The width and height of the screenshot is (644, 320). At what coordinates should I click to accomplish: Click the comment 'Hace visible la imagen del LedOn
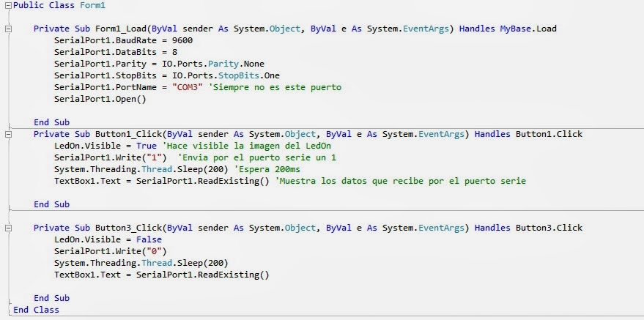pyautogui.click(x=246, y=146)
